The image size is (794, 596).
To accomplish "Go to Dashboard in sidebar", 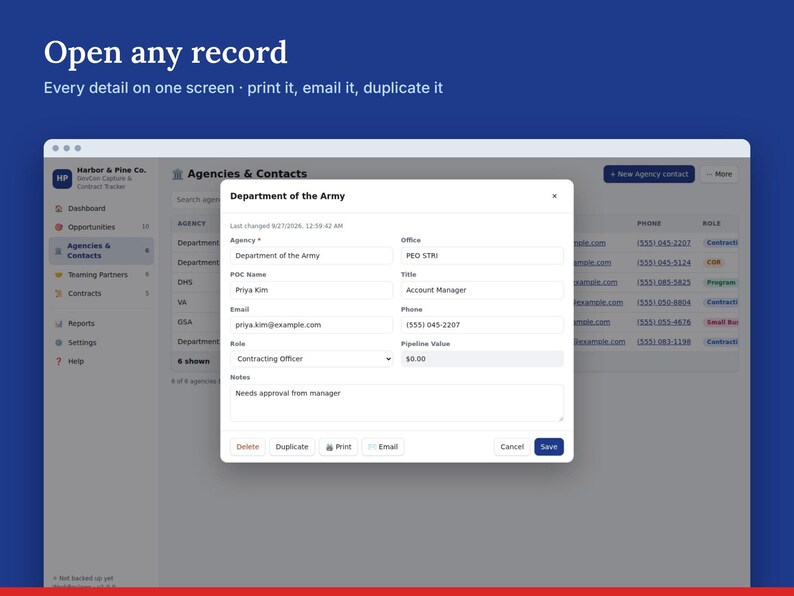I will click(101, 208).
